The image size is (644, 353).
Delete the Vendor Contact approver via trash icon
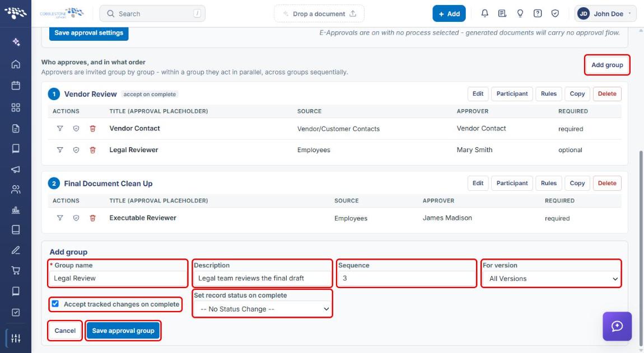pos(93,129)
